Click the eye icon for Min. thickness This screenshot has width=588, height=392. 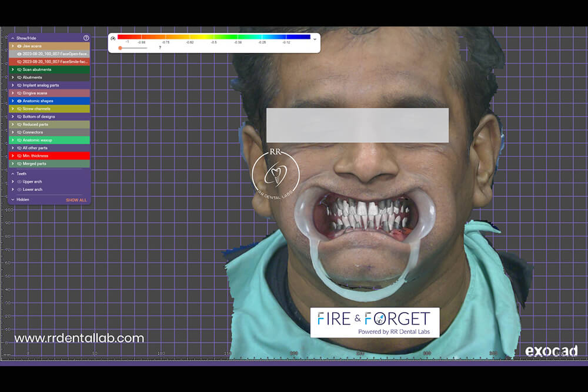tap(19, 156)
